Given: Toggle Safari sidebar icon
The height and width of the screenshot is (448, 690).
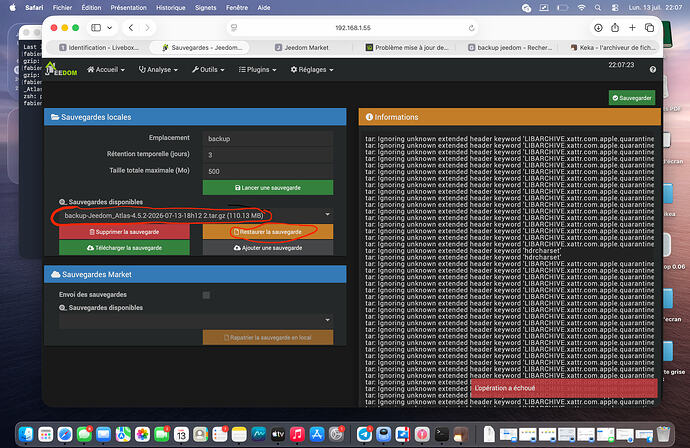Looking at the screenshot, I should pyautogui.click(x=96, y=28).
